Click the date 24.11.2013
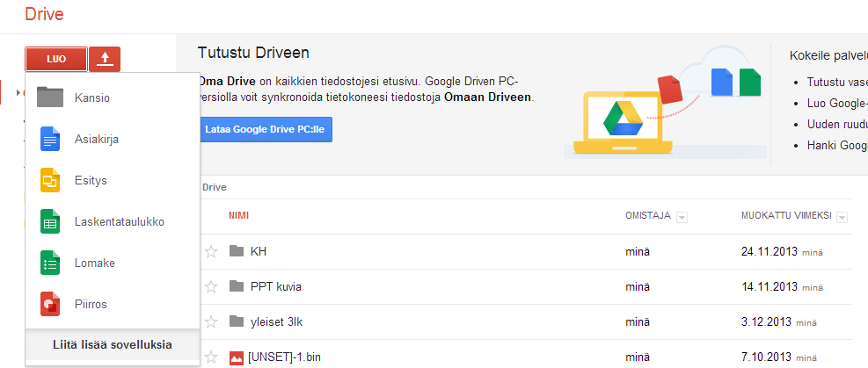Screen dimensions: 868x368 770,252
